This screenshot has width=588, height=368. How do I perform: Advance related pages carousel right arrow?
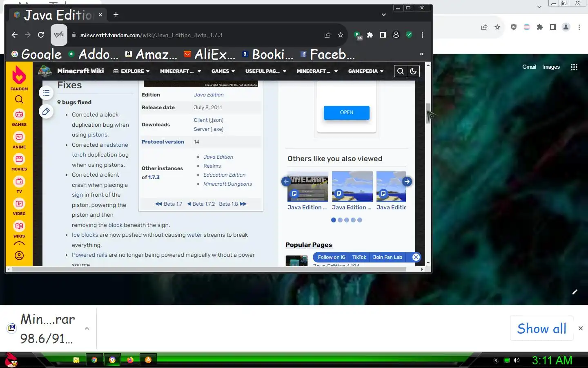(407, 182)
